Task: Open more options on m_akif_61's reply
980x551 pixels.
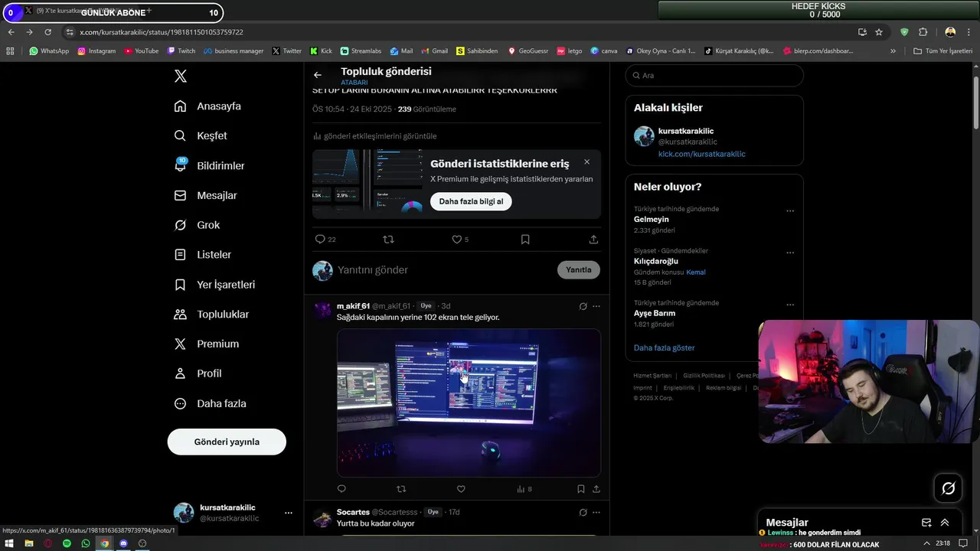Action: (596, 306)
